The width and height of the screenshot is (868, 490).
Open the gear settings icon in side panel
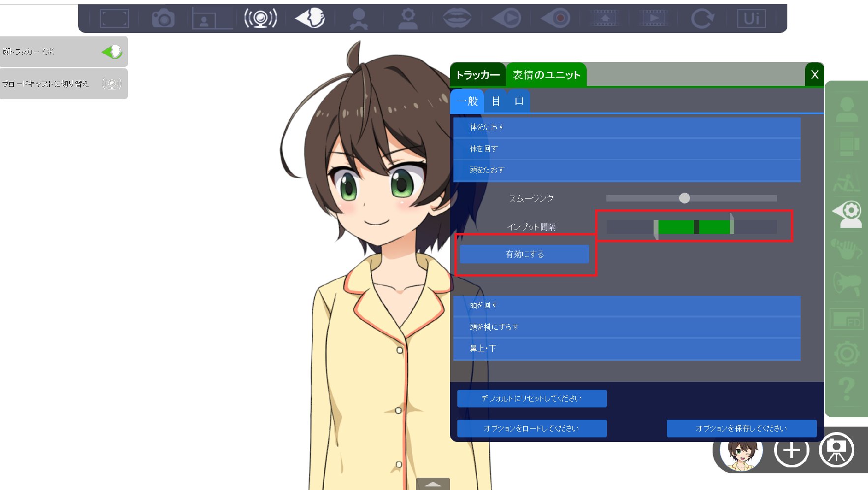pyautogui.click(x=847, y=354)
